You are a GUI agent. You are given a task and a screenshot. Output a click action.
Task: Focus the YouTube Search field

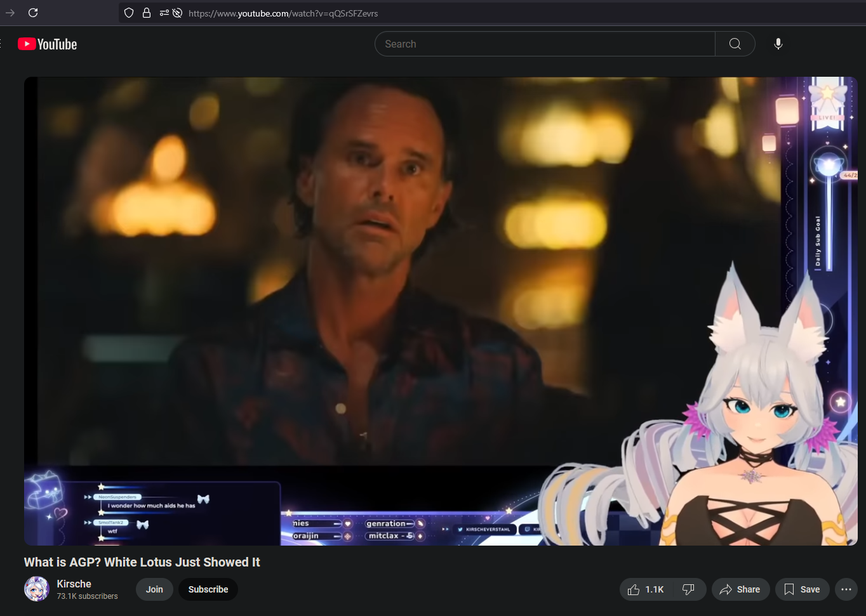click(545, 44)
